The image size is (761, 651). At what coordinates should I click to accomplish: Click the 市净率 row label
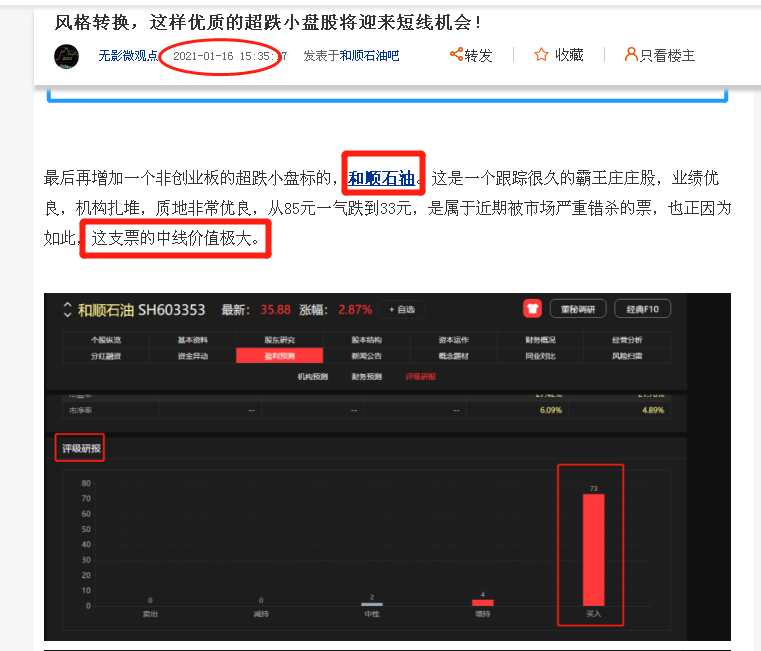tap(80, 410)
